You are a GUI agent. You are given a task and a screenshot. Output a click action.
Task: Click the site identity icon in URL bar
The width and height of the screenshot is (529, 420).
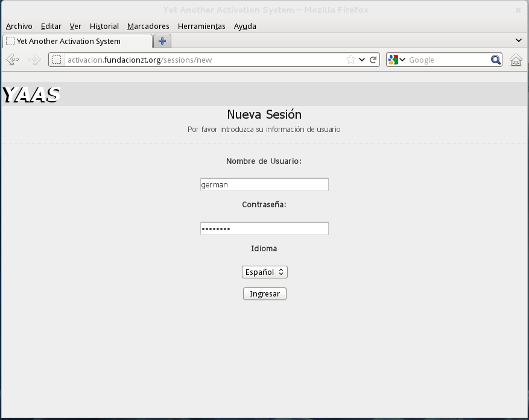point(57,60)
